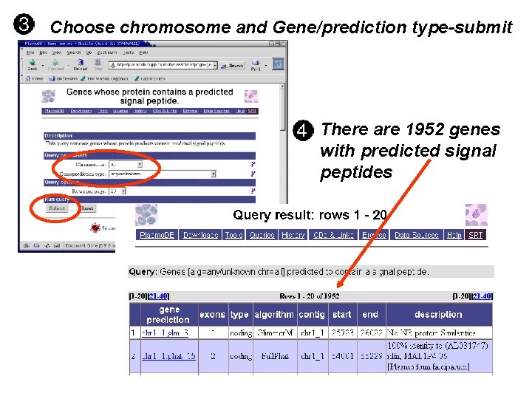
Task: Open the File menu
Action: [30, 52]
